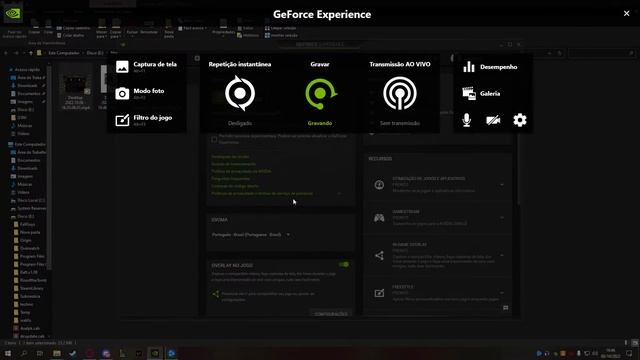
Task: Click the green Gravar recording icon
Action: click(x=320, y=94)
